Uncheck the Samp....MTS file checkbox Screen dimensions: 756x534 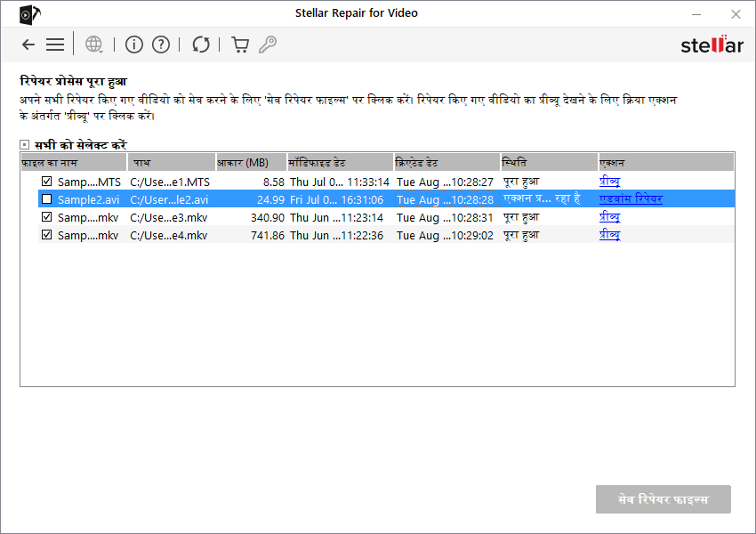(47, 182)
